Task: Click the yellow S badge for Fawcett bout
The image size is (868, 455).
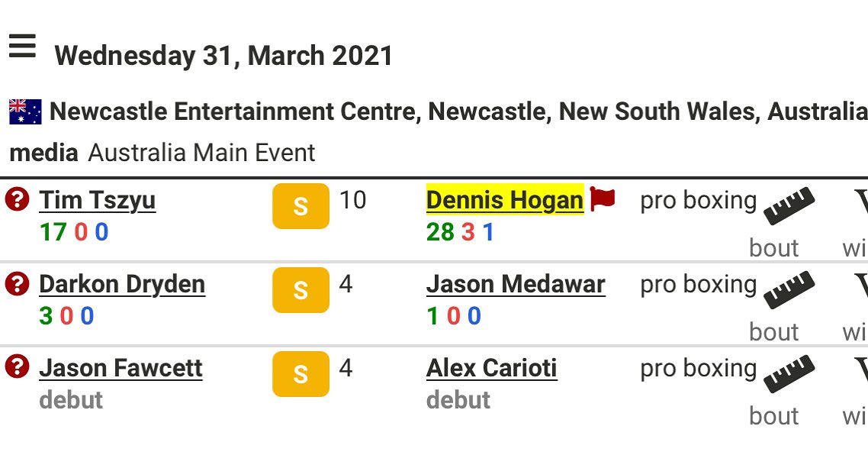Action: tap(301, 374)
